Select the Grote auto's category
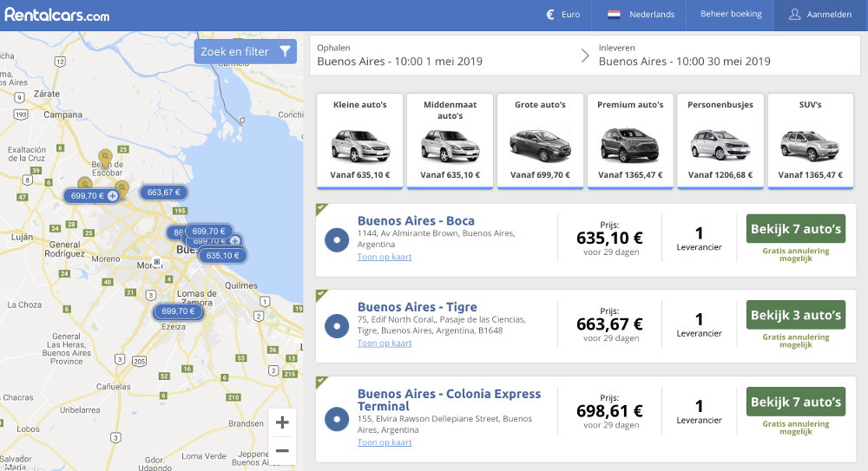868x471 pixels. 540,141
